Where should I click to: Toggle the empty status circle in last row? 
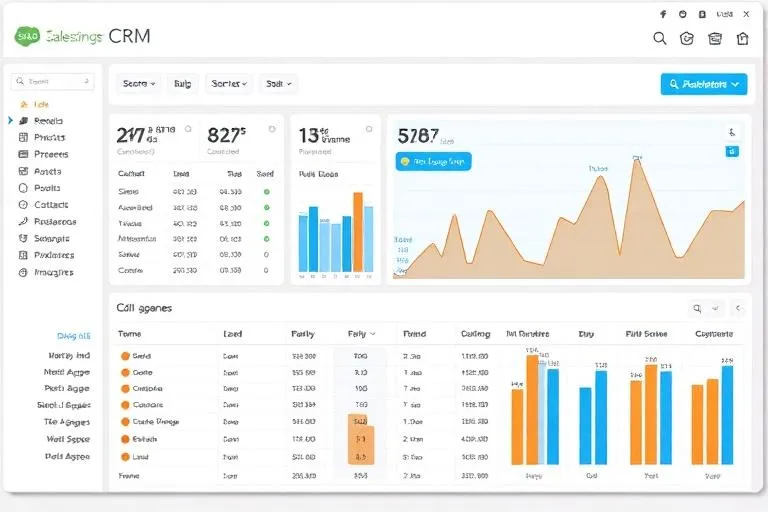tap(266, 270)
